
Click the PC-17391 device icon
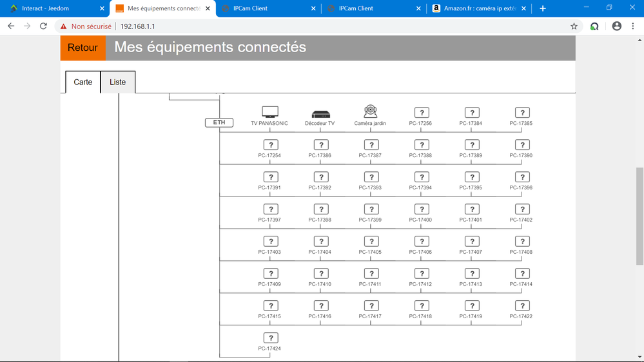point(271,177)
